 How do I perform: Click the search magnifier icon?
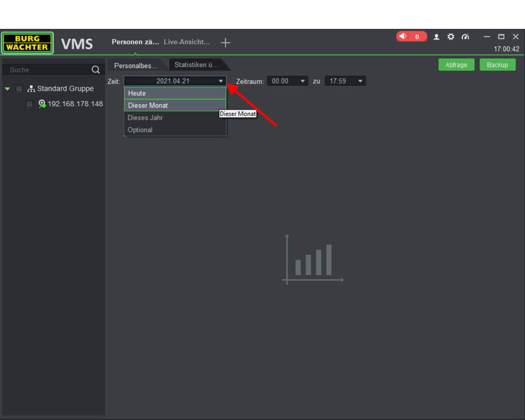[x=96, y=70]
